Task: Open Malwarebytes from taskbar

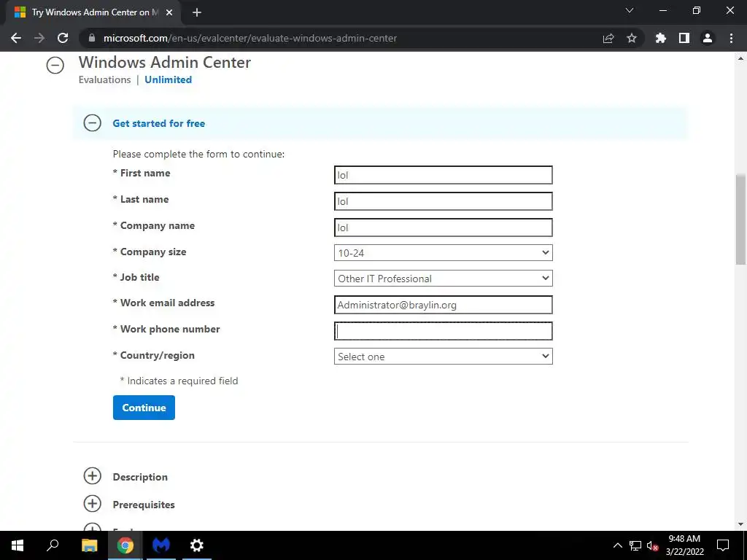Action: [x=161, y=545]
